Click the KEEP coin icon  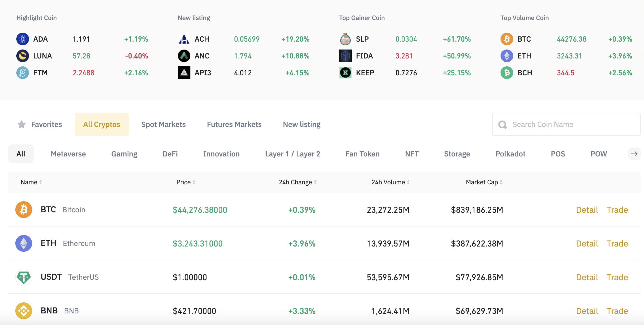345,73
